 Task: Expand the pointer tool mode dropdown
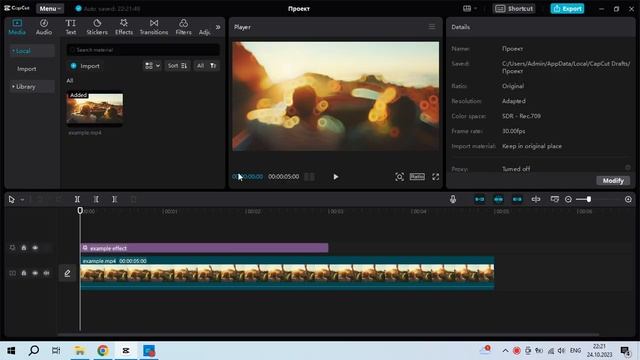pos(22,200)
